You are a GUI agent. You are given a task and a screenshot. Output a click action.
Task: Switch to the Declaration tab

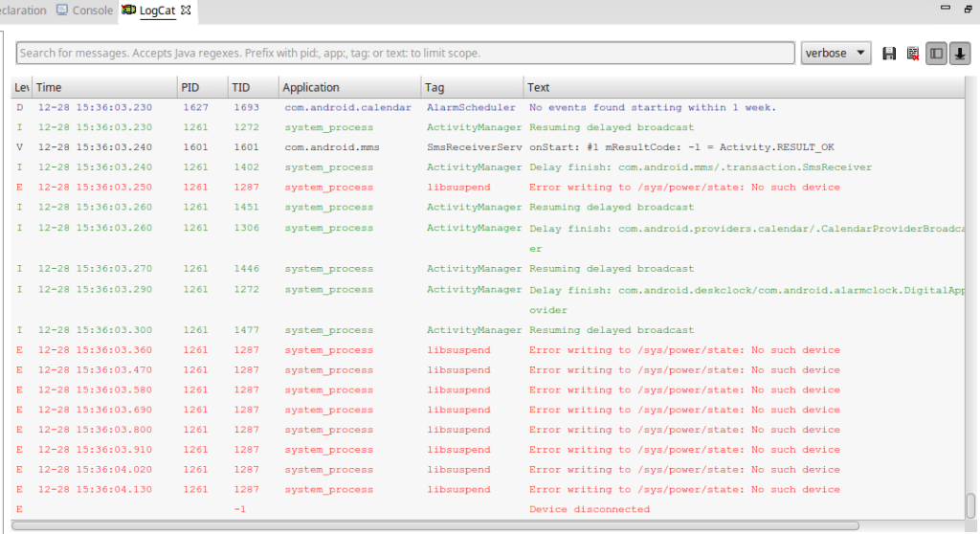pyautogui.click(x=23, y=11)
